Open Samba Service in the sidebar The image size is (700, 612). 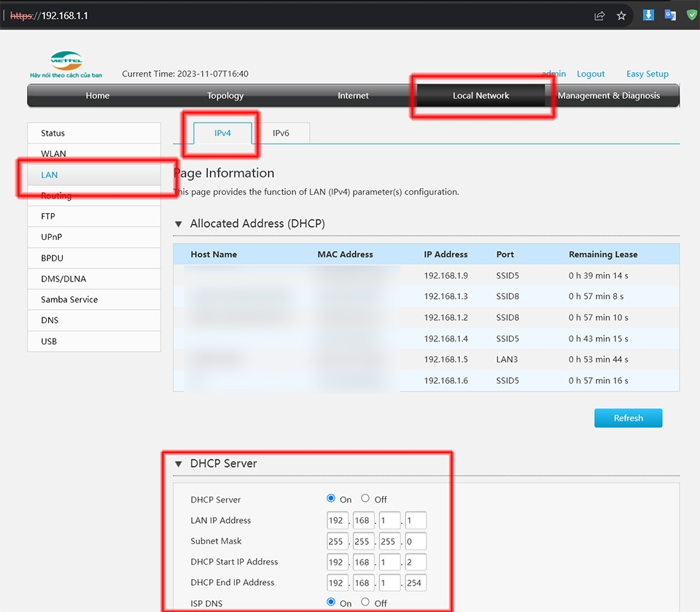point(69,300)
